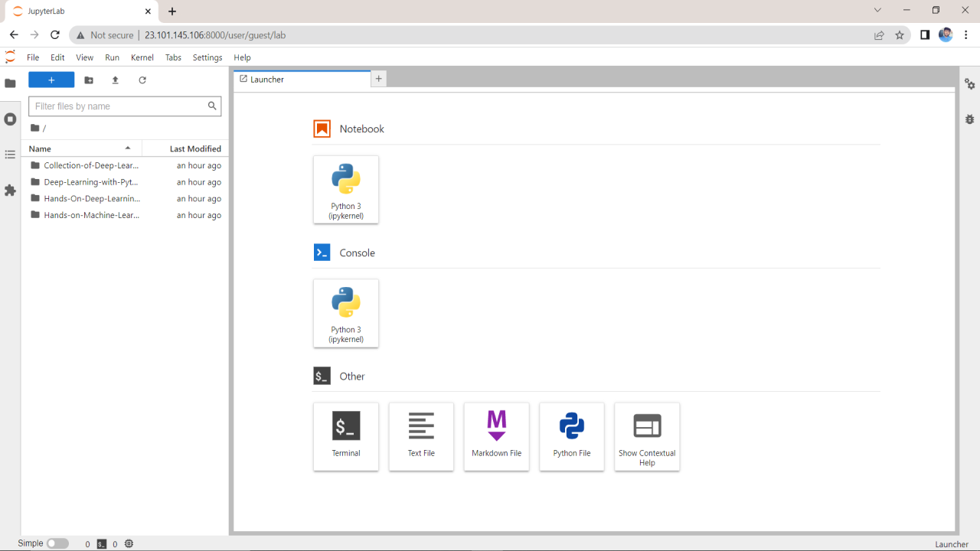Viewport: 980px width, 551px height.
Task: Click the search magnifier icon in filter box
Action: point(212,106)
